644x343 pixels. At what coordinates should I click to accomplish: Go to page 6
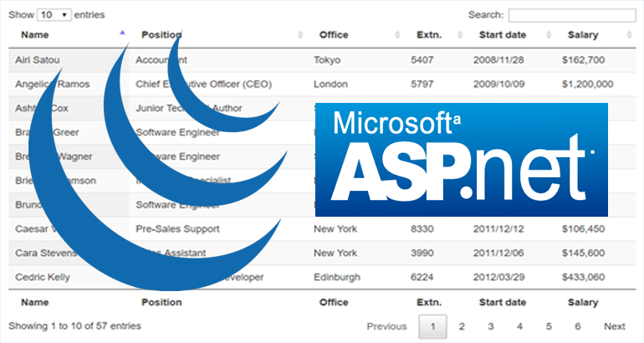tap(577, 326)
